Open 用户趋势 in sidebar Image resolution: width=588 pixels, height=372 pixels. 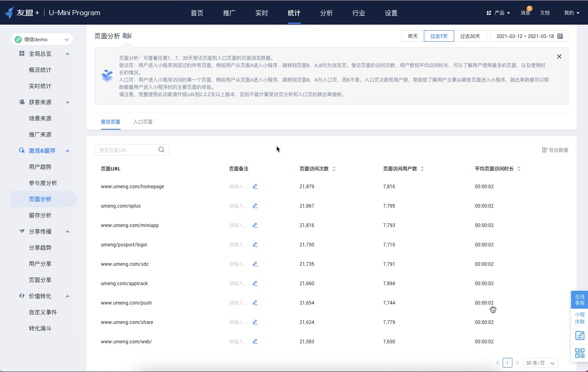click(x=40, y=167)
